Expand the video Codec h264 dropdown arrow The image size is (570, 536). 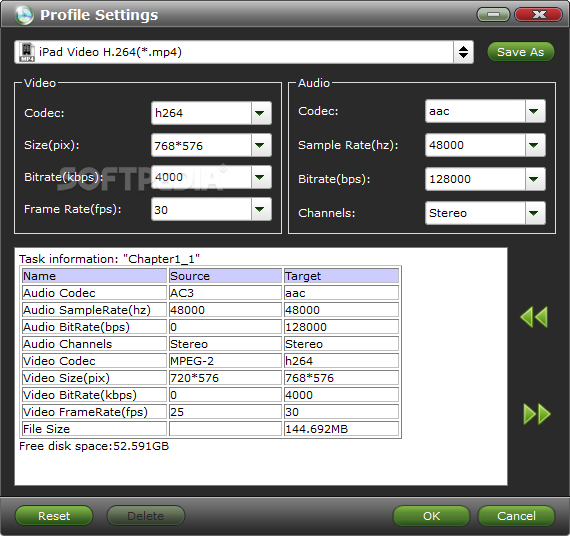coord(260,113)
